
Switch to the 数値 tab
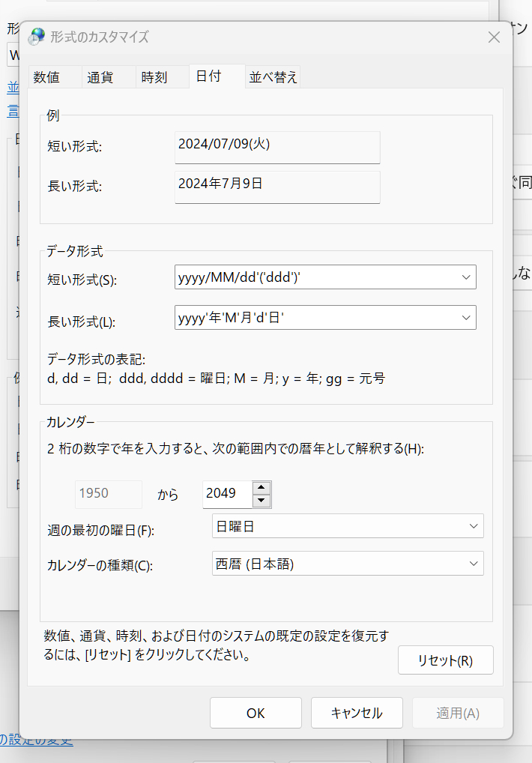[46, 77]
